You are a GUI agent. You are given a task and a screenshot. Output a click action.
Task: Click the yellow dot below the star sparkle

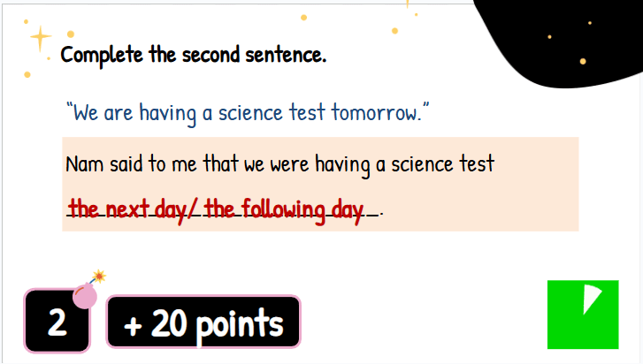27,74
